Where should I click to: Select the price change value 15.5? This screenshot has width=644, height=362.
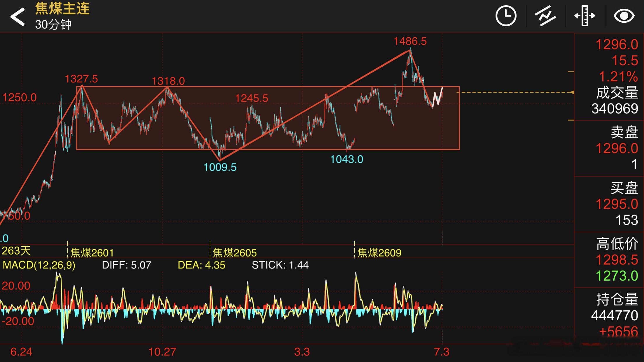click(x=625, y=61)
